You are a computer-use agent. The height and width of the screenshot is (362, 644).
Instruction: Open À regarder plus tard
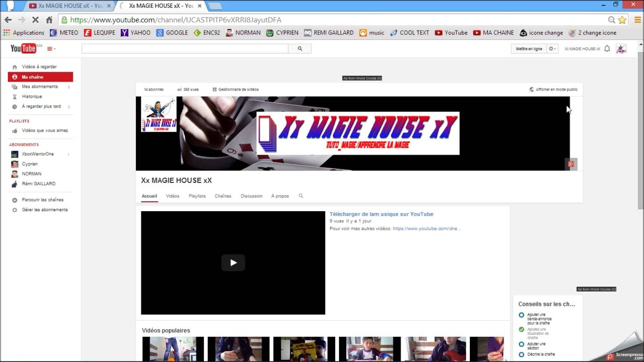tap(41, 107)
